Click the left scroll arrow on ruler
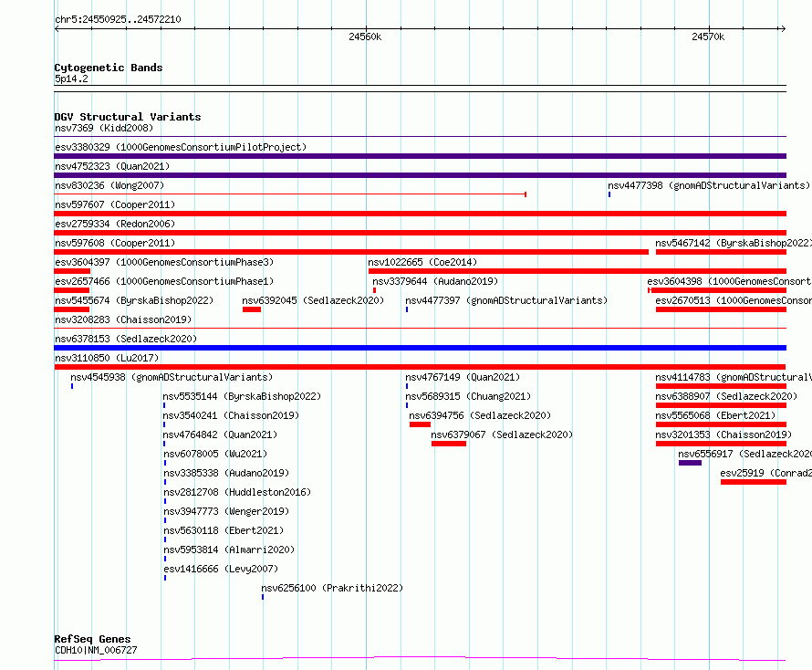 click(57, 28)
